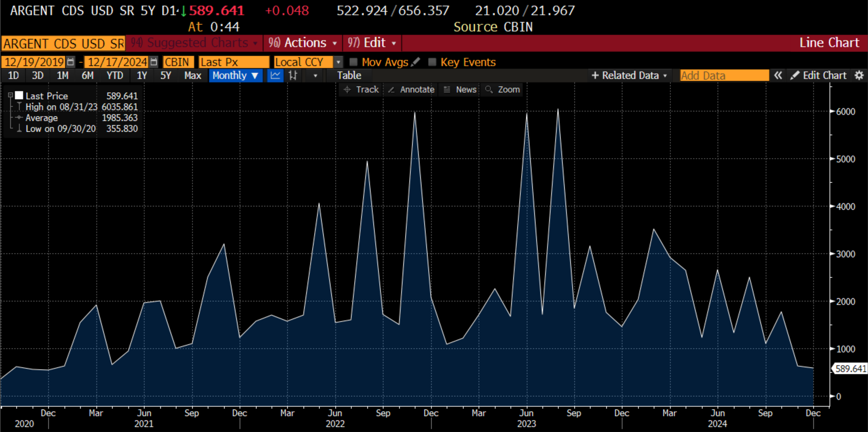The height and width of the screenshot is (432, 868).
Task: Enable the Mov Avgs checkbox
Action: click(353, 62)
